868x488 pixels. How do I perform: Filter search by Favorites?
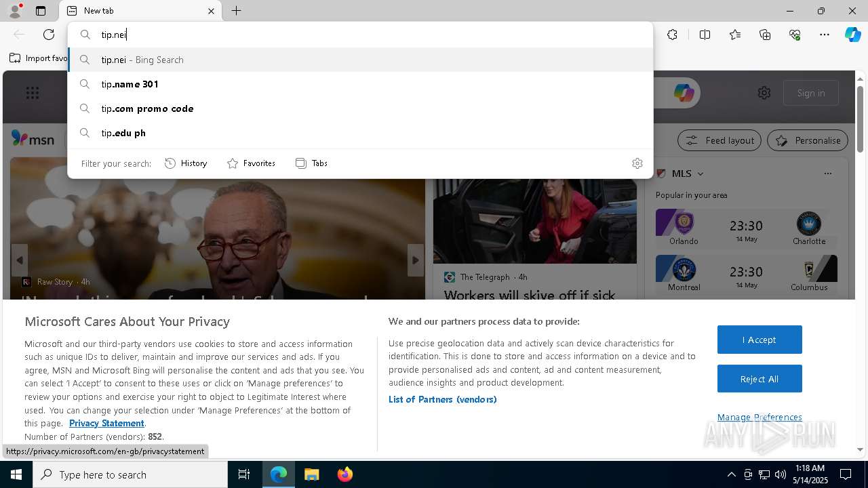click(x=251, y=163)
